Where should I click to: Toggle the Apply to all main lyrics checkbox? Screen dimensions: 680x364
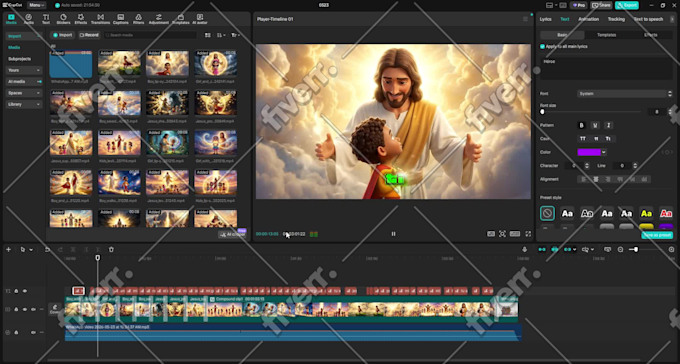click(x=543, y=46)
